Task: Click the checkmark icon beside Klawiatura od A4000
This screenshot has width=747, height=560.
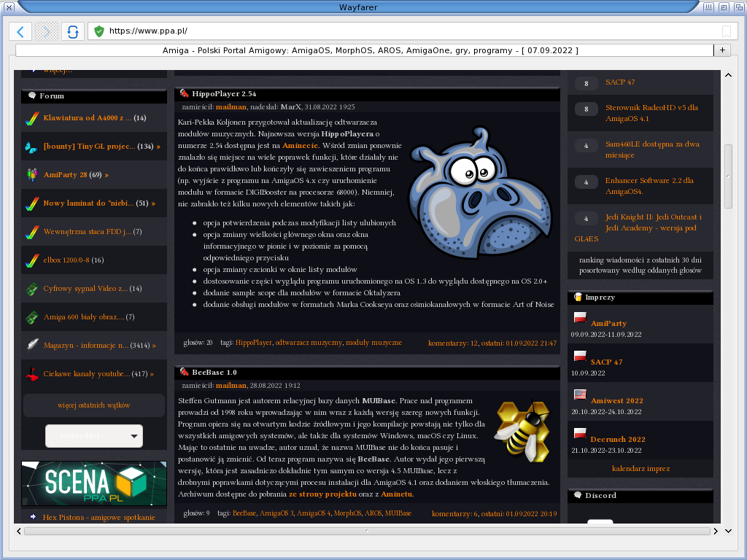Action: pos(32,118)
